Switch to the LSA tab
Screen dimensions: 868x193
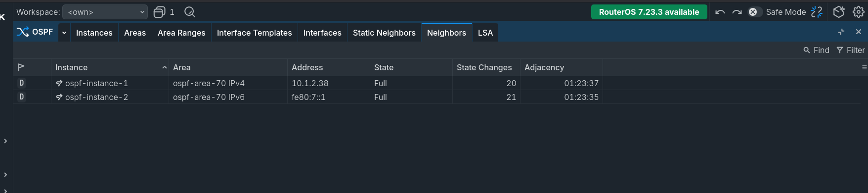pos(485,33)
